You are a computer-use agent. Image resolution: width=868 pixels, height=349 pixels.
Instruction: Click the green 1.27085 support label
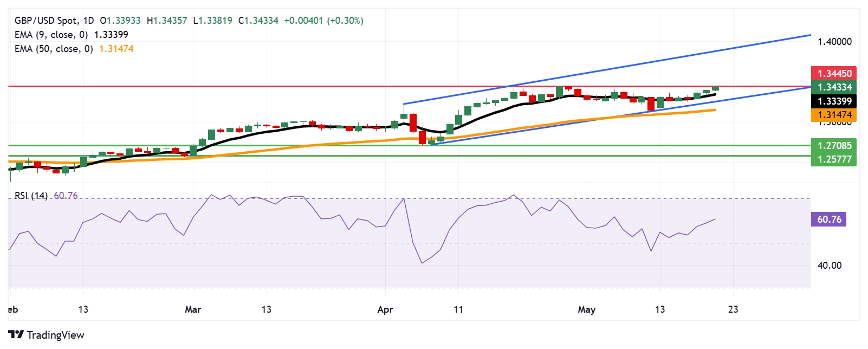point(834,145)
